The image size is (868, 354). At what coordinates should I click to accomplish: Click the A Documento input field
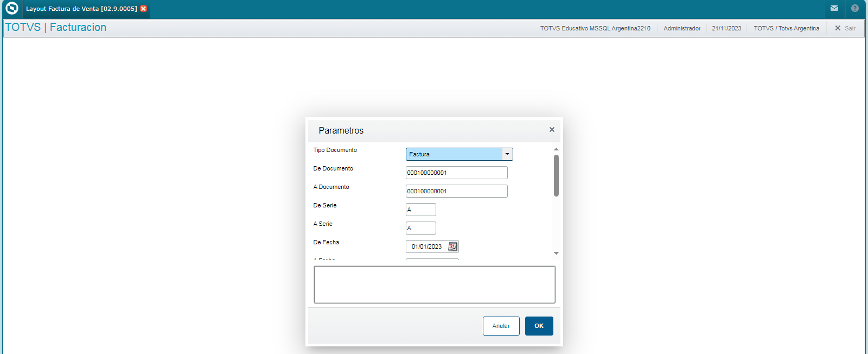pos(457,191)
